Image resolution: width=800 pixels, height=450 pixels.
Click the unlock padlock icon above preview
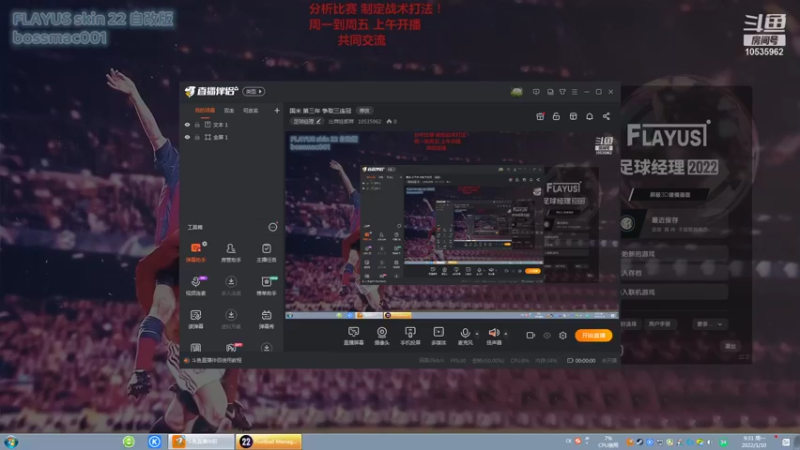[556, 116]
